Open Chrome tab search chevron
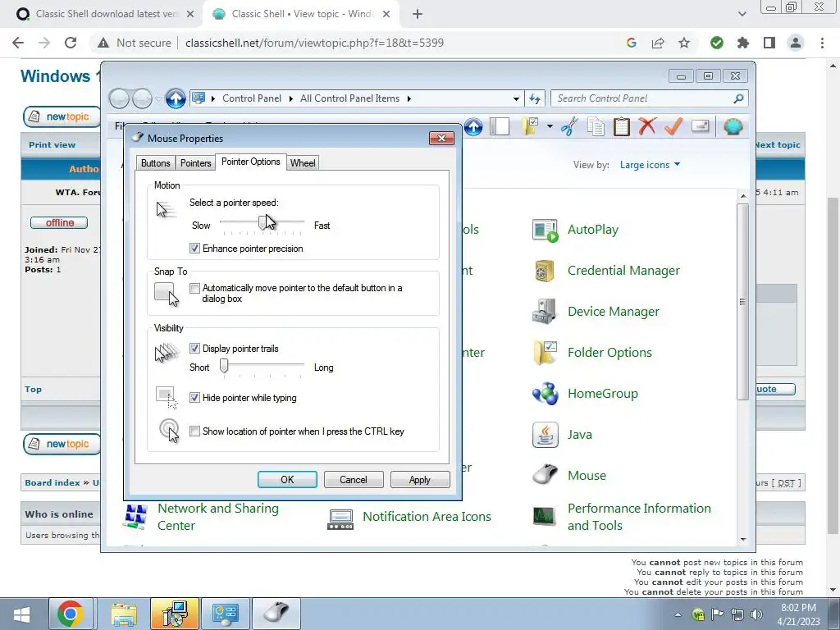840x630 pixels. click(742, 14)
